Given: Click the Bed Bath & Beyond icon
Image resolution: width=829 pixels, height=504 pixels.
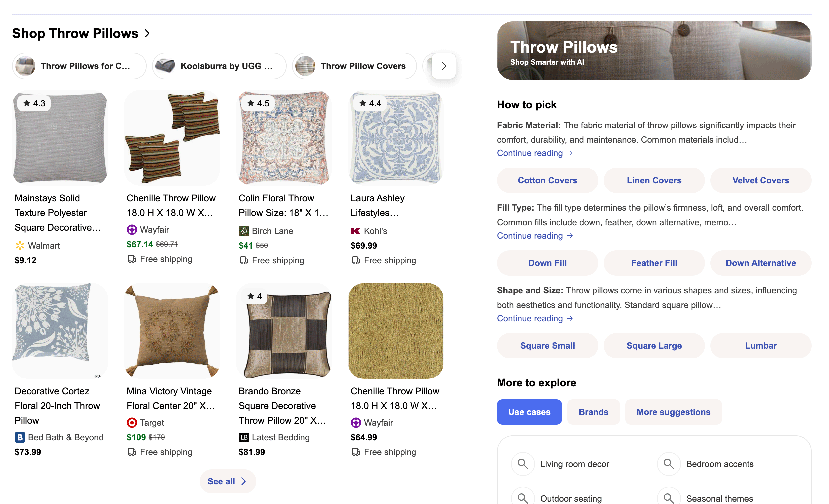Looking at the screenshot, I should coord(20,438).
